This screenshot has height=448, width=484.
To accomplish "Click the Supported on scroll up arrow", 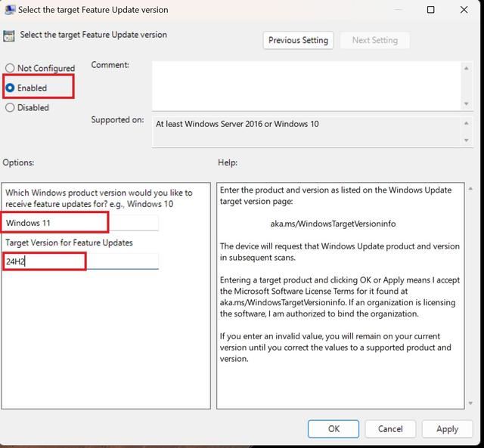I will (x=467, y=122).
